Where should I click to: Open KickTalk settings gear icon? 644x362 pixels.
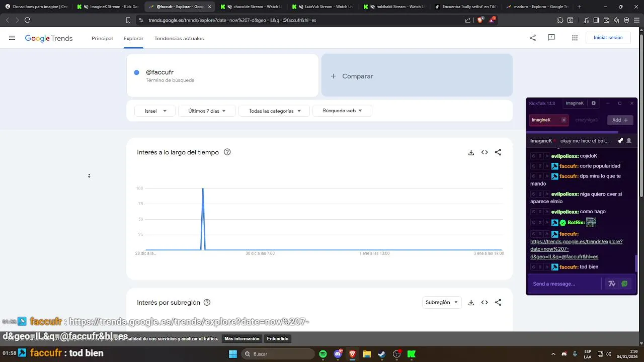(594, 103)
